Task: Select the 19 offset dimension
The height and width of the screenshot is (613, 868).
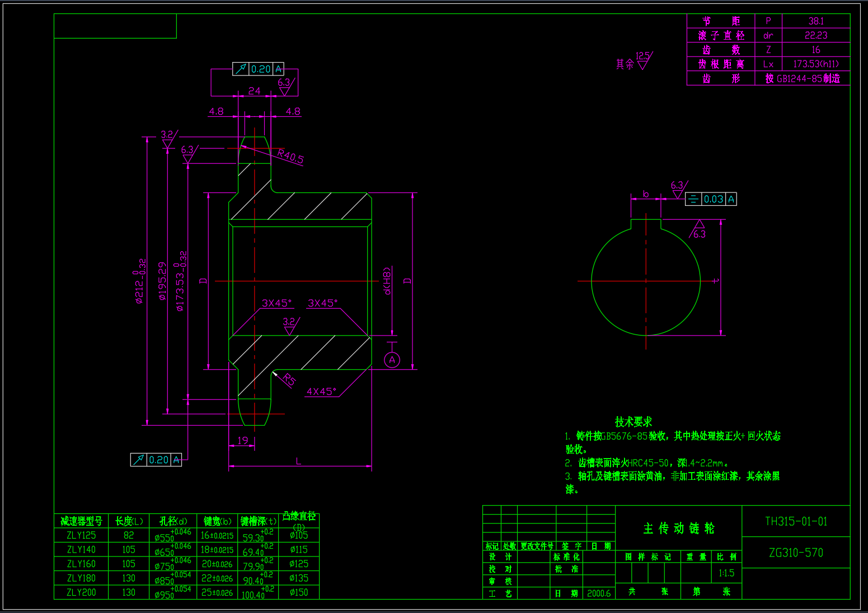Action: point(242,440)
